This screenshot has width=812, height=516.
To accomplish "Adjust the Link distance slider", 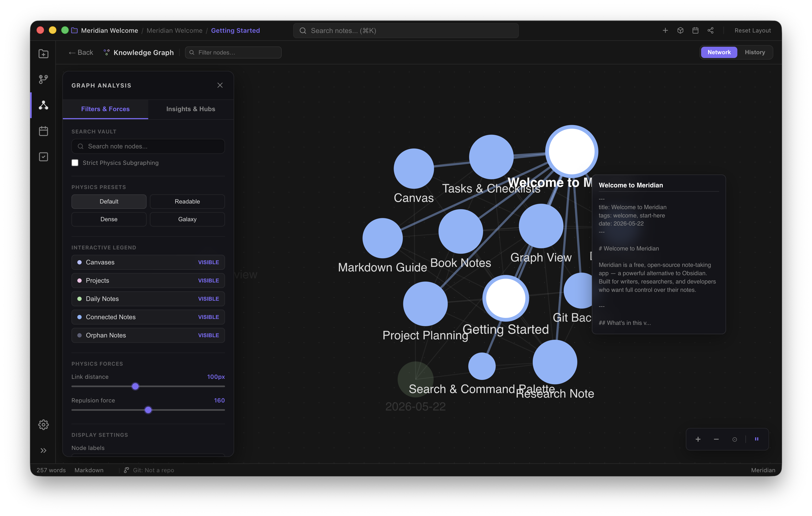I will pyautogui.click(x=135, y=386).
